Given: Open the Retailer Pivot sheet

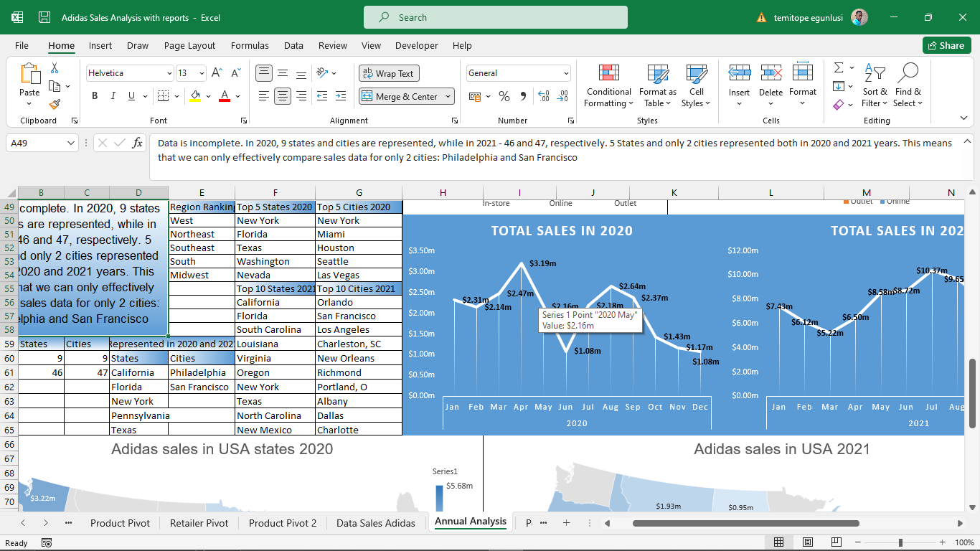Looking at the screenshot, I should point(199,523).
